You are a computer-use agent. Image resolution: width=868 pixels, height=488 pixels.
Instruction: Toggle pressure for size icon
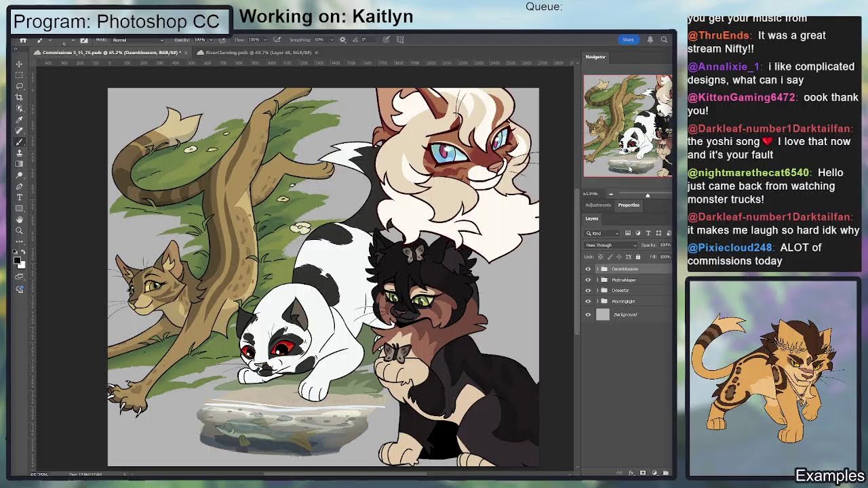386,39
